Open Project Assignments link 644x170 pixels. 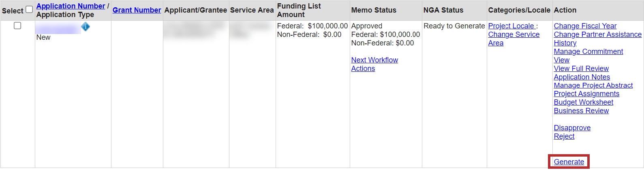click(x=586, y=94)
